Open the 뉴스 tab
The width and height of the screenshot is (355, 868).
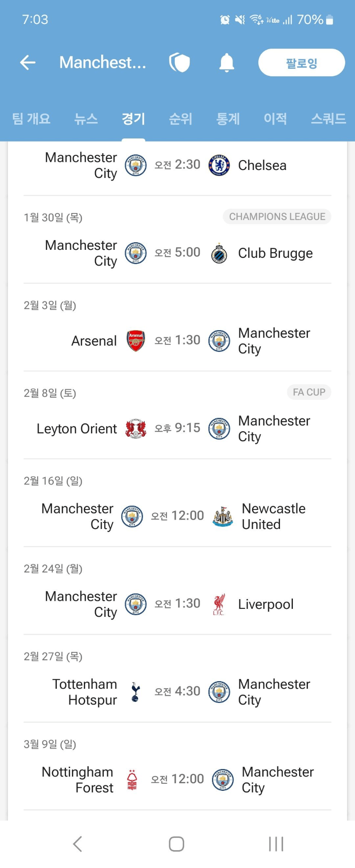[86, 118]
